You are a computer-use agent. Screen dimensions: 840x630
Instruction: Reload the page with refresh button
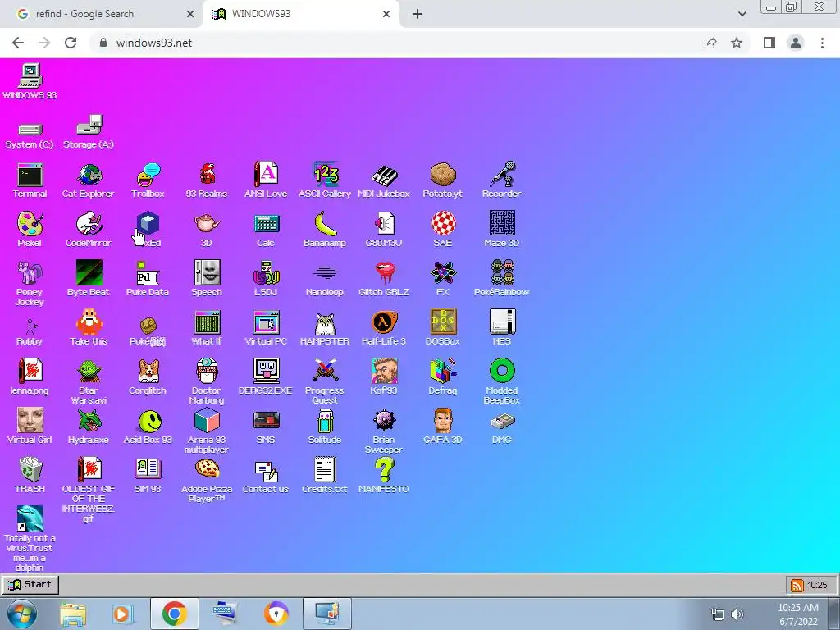click(x=71, y=43)
